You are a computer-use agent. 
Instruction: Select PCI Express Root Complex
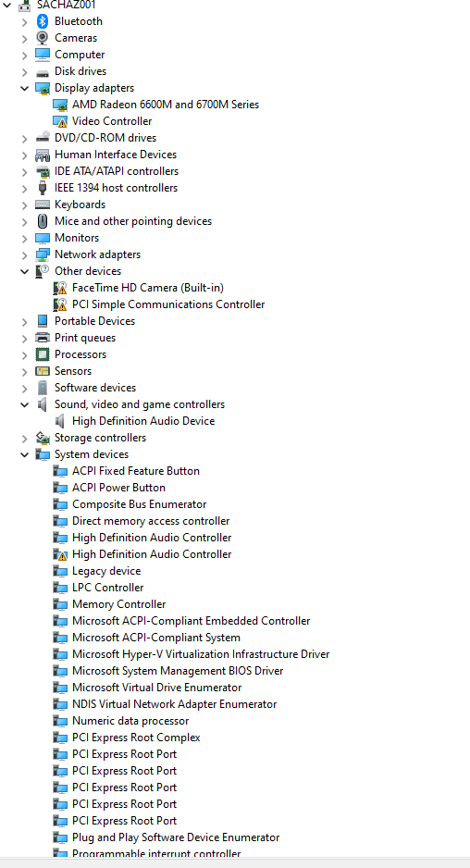136,738
